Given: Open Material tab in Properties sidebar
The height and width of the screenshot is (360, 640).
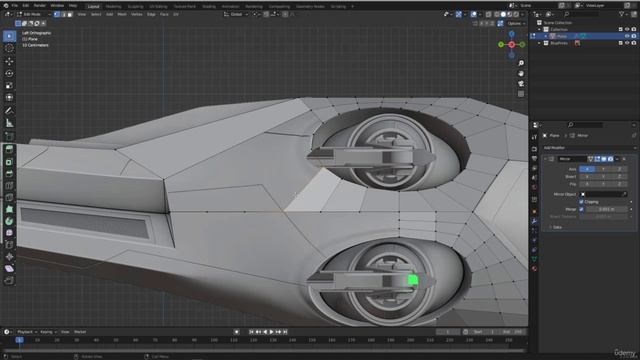Looking at the screenshot, I should pos(534,269).
